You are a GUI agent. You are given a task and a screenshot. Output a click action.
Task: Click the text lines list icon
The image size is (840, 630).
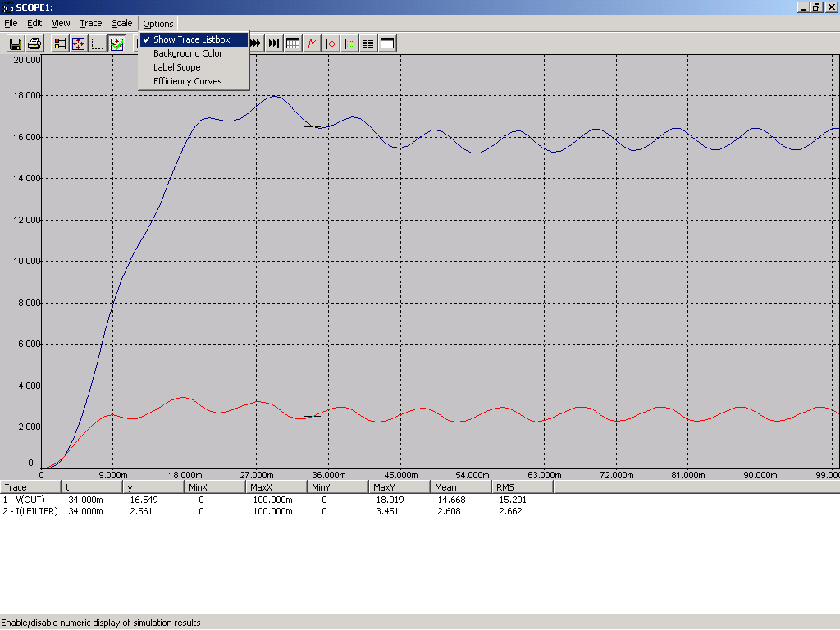(368, 43)
